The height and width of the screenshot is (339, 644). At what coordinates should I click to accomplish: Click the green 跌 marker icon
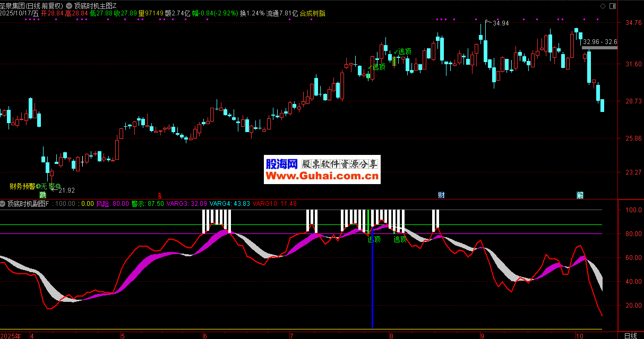[x=43, y=195]
